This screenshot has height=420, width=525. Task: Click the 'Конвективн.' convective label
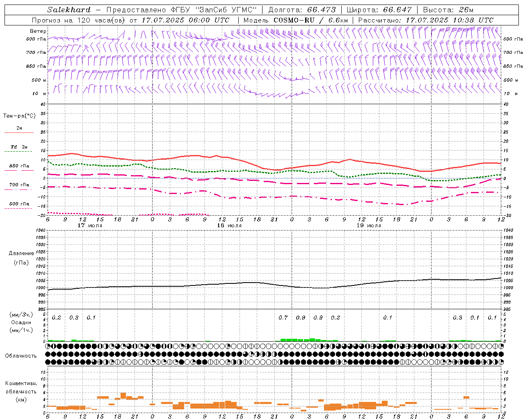[21, 383]
